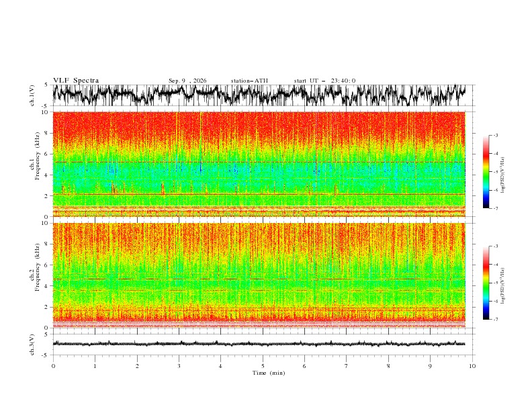Click the VLF Spectra title text

[76, 81]
